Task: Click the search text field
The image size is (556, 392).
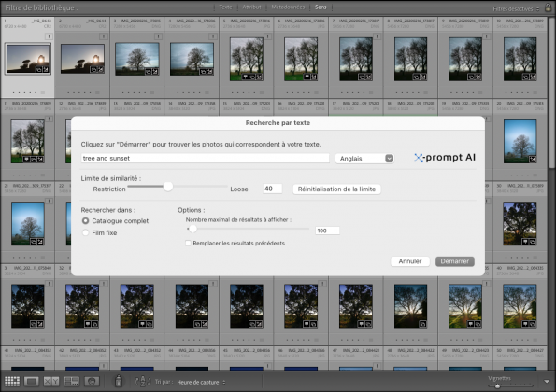Action: [x=205, y=159]
